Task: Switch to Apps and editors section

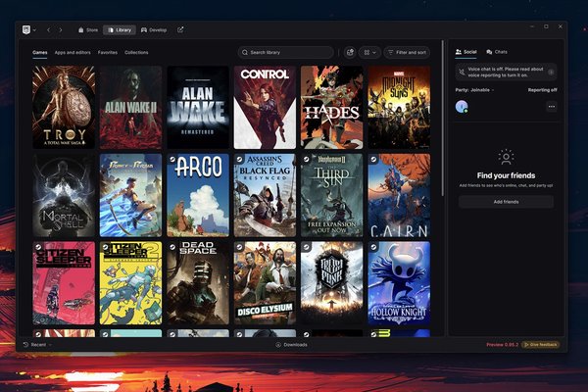Action: coord(73,53)
